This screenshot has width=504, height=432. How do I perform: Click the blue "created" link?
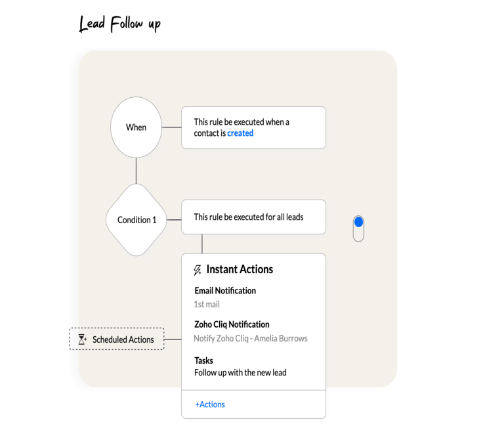pos(240,133)
